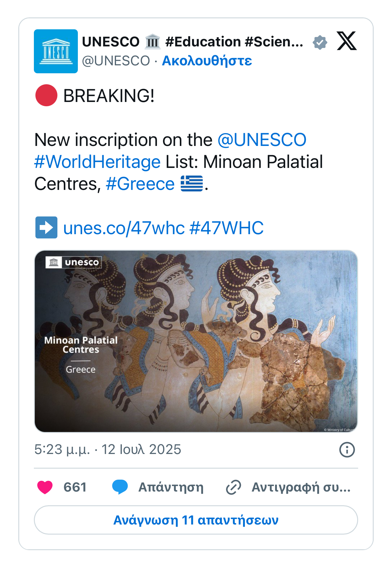
Task: Open the @UNESCO mention in tweet text
Action: coord(262,140)
